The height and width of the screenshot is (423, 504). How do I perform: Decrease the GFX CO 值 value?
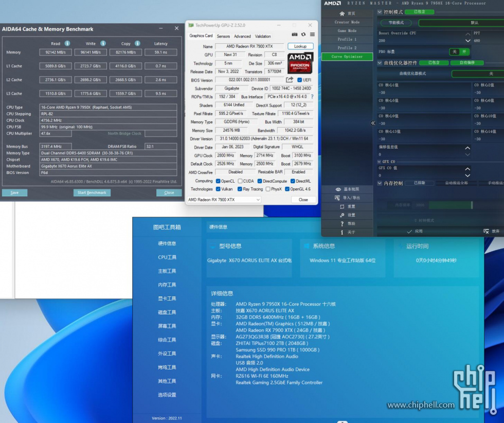[467, 175]
